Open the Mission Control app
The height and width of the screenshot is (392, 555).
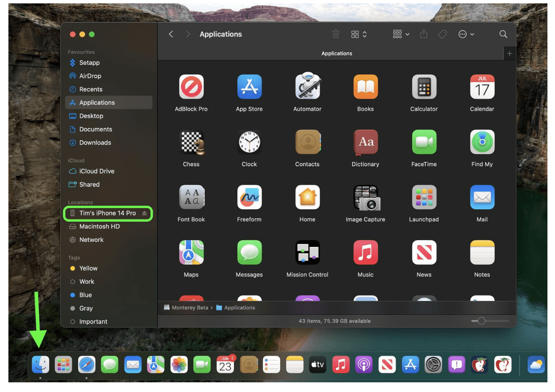(x=307, y=252)
